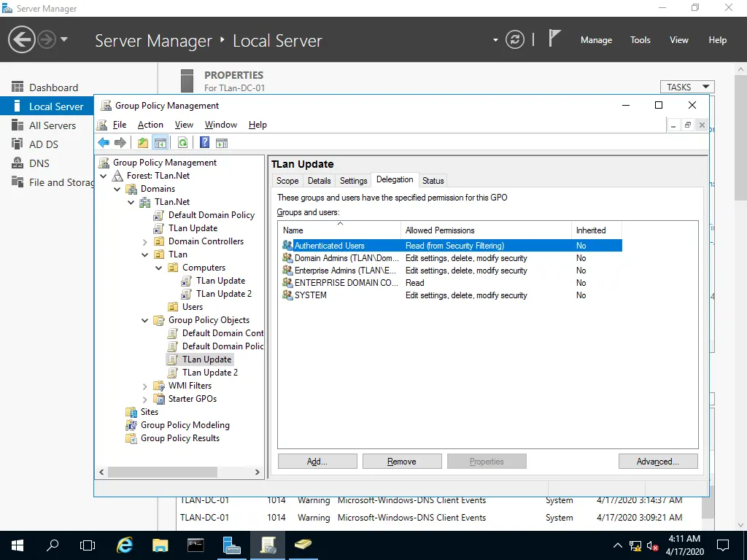The height and width of the screenshot is (560, 747).
Task: Open Task View from taskbar
Action: coord(88,545)
